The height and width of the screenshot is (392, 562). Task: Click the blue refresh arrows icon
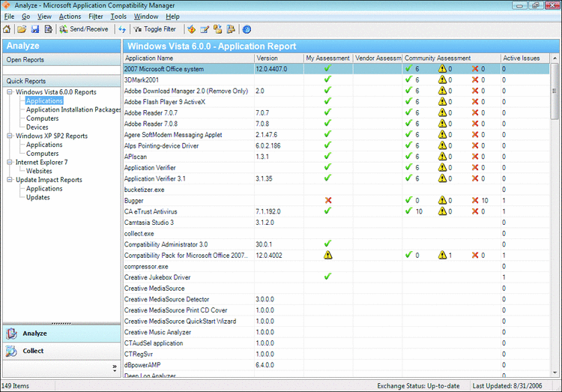pyautogui.click(x=122, y=29)
